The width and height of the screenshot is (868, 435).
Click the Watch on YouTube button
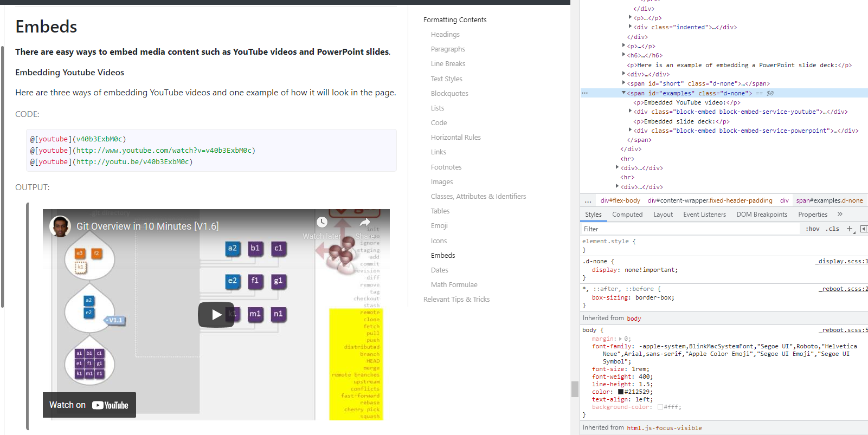point(89,405)
